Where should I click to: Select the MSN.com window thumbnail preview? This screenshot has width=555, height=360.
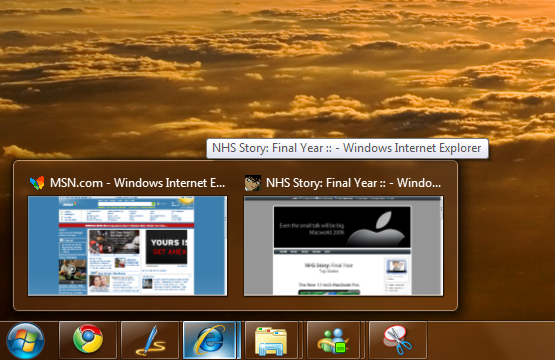[x=127, y=246]
